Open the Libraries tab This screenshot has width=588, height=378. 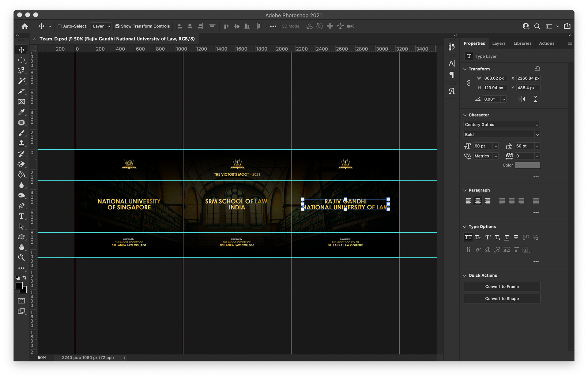522,43
